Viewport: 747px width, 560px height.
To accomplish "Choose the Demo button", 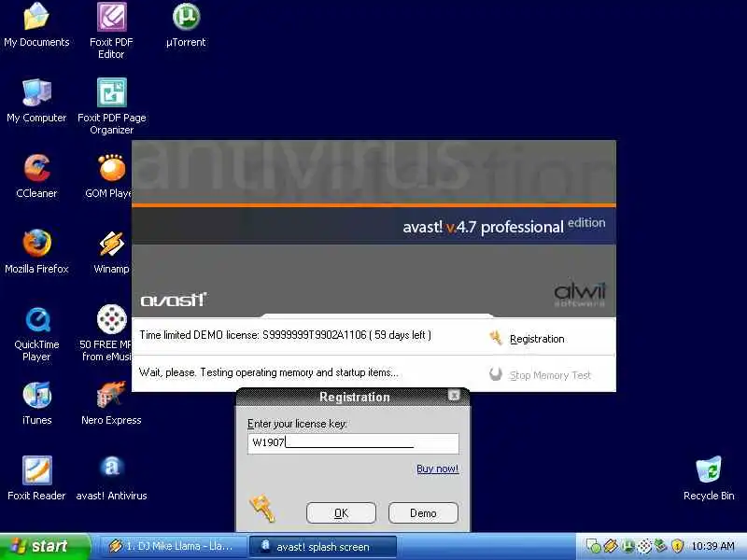I will coord(423,512).
